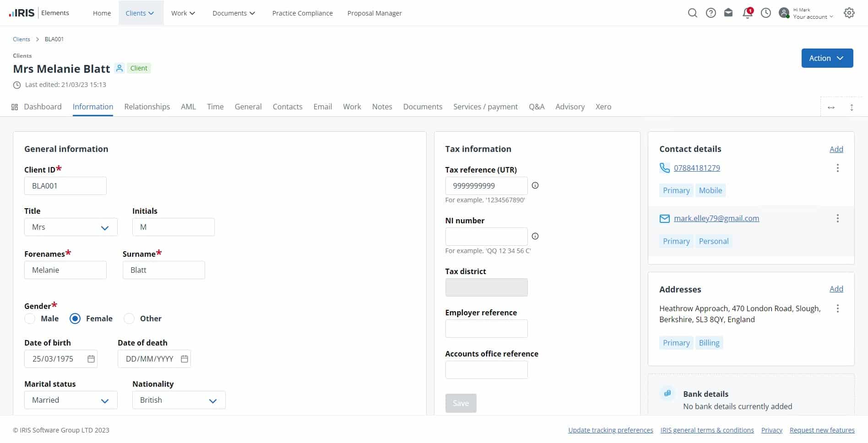The image size is (868, 443).
Task: Open the date of birth calendar picker
Action: pos(91,359)
